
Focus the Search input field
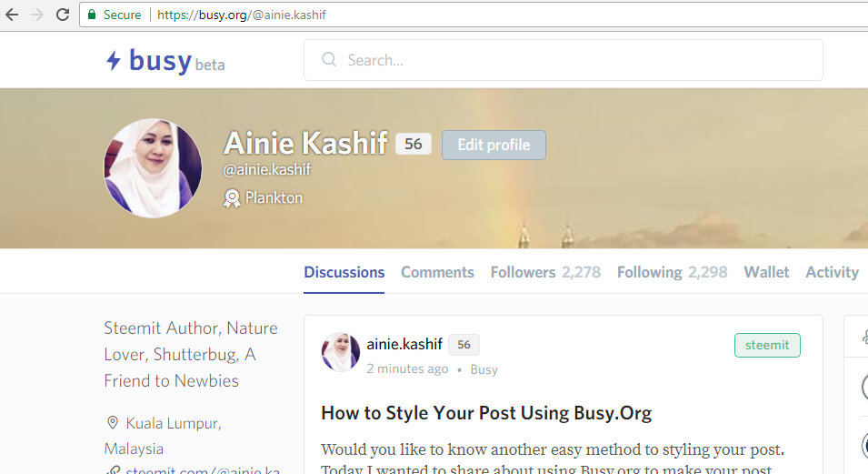(563, 60)
